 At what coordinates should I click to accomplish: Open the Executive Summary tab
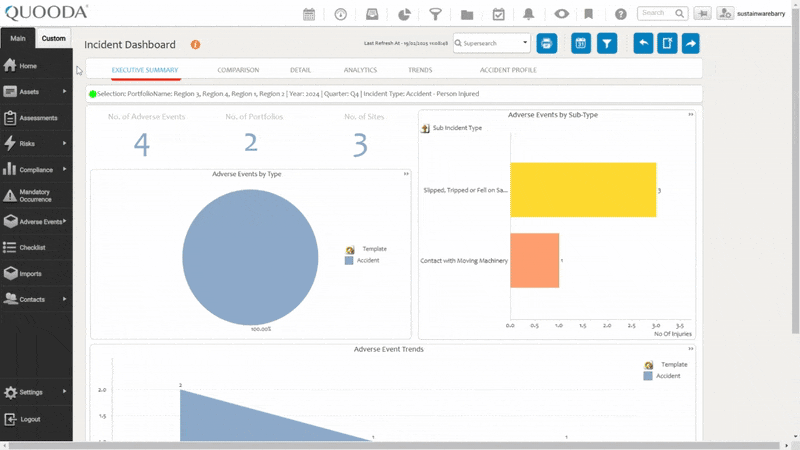[145, 70]
